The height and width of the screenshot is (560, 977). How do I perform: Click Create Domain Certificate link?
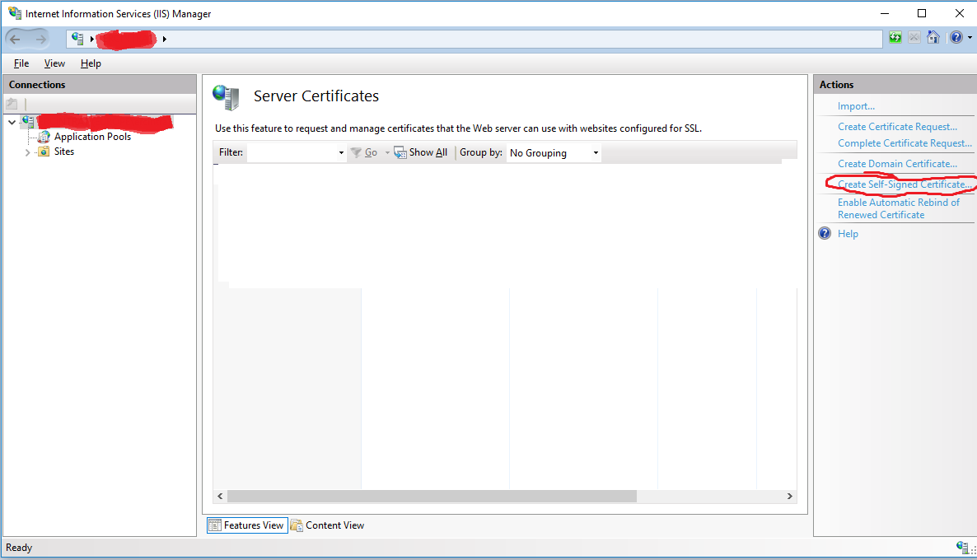click(x=897, y=164)
